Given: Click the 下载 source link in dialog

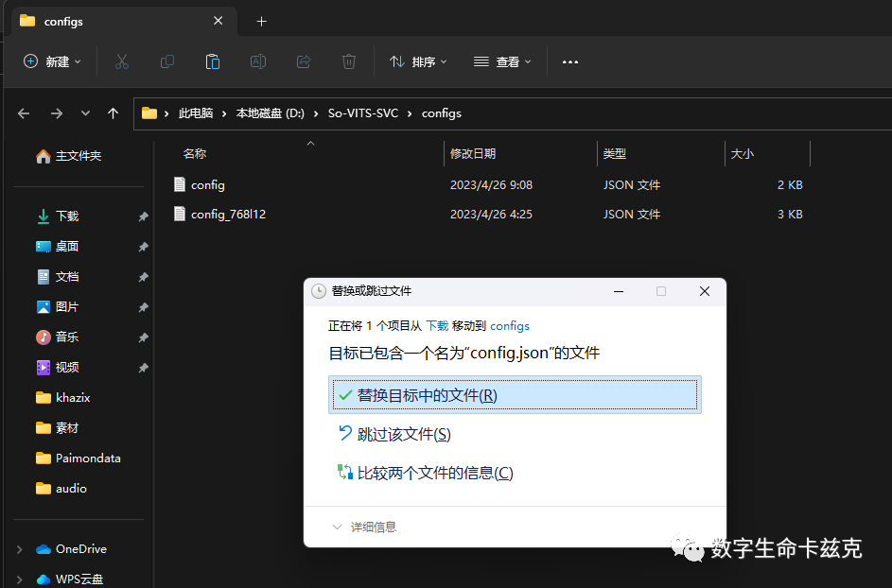Looking at the screenshot, I should [x=437, y=326].
